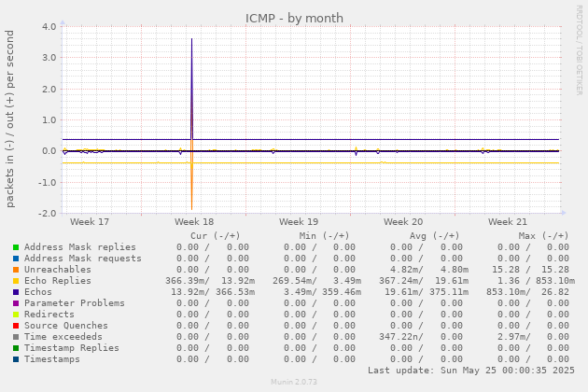The image size is (588, 392).
Task: Select the 'Echos' legend label
Action: click(38, 292)
